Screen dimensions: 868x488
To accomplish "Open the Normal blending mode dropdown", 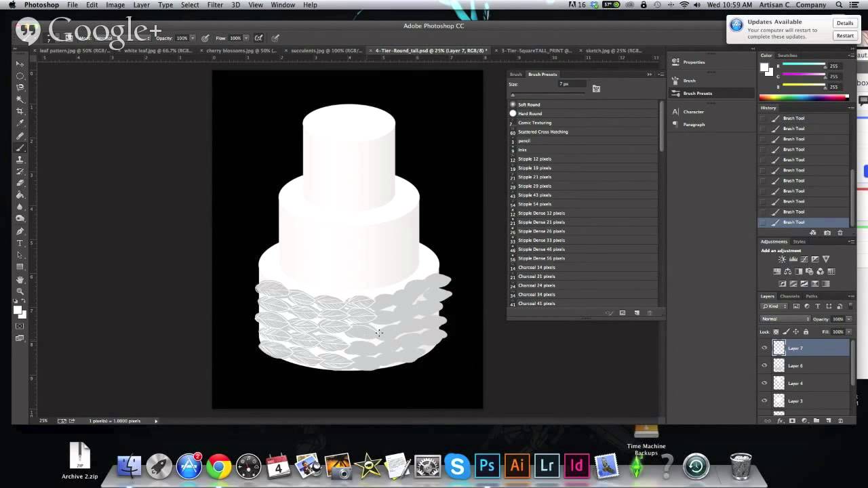I will pos(785,319).
